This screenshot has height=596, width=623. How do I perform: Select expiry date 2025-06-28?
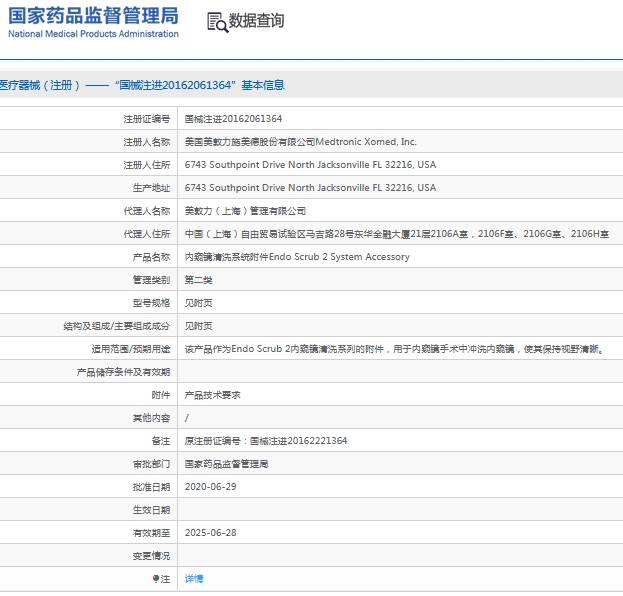[x=211, y=533]
